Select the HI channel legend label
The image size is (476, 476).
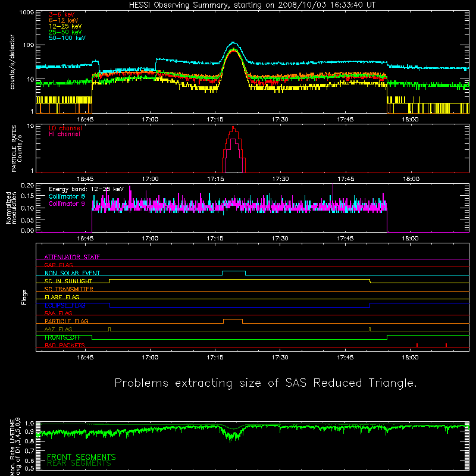pyautogui.click(x=64, y=134)
